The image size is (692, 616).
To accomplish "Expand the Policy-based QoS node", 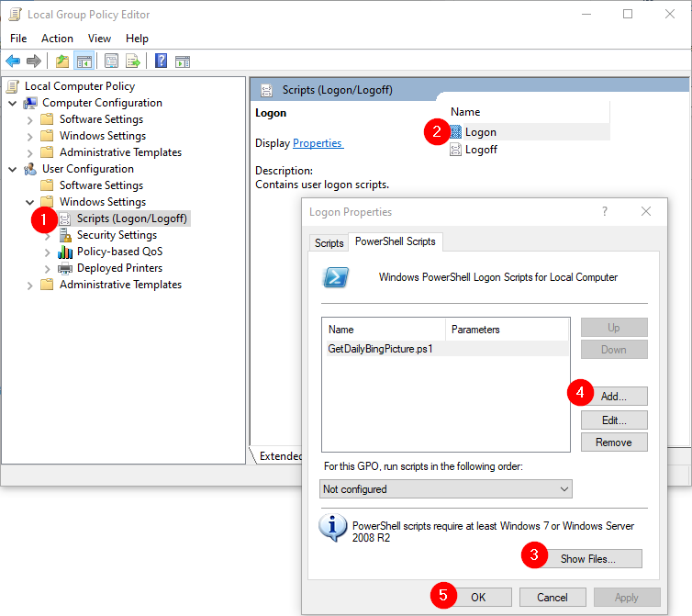I will (48, 252).
